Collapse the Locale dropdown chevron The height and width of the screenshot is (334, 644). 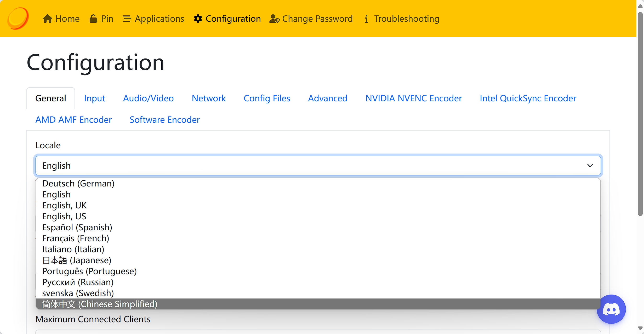[x=590, y=166]
